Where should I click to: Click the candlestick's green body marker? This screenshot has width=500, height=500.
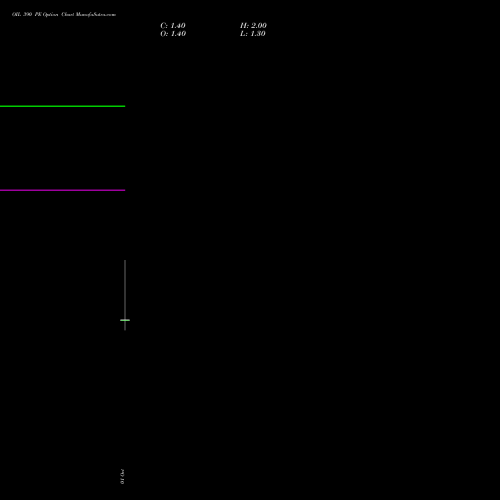coord(125,320)
